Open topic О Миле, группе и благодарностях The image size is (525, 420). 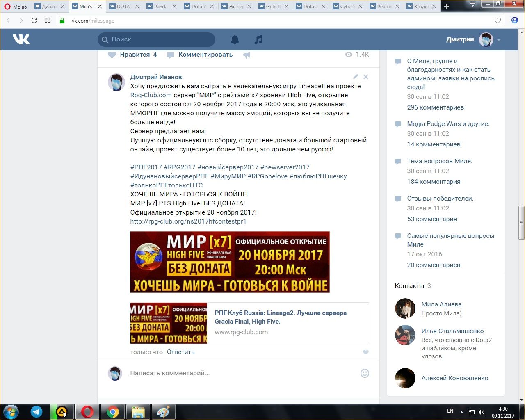click(x=451, y=74)
